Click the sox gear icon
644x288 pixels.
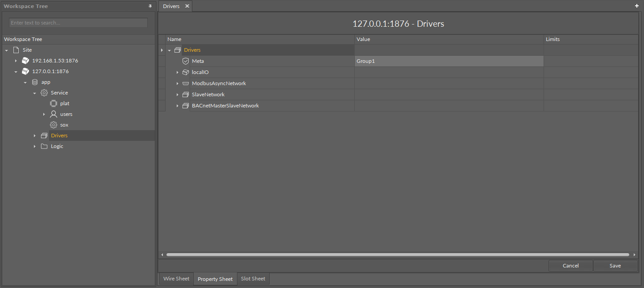point(54,125)
